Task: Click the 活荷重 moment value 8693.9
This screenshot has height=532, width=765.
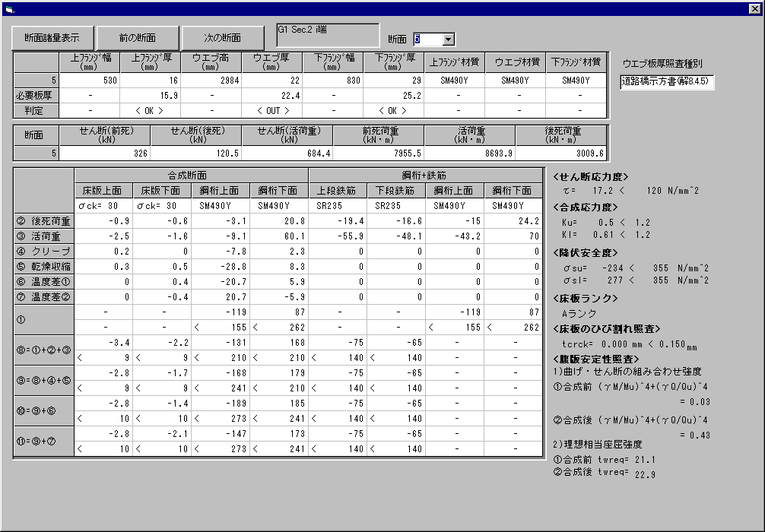Action: pos(469,154)
